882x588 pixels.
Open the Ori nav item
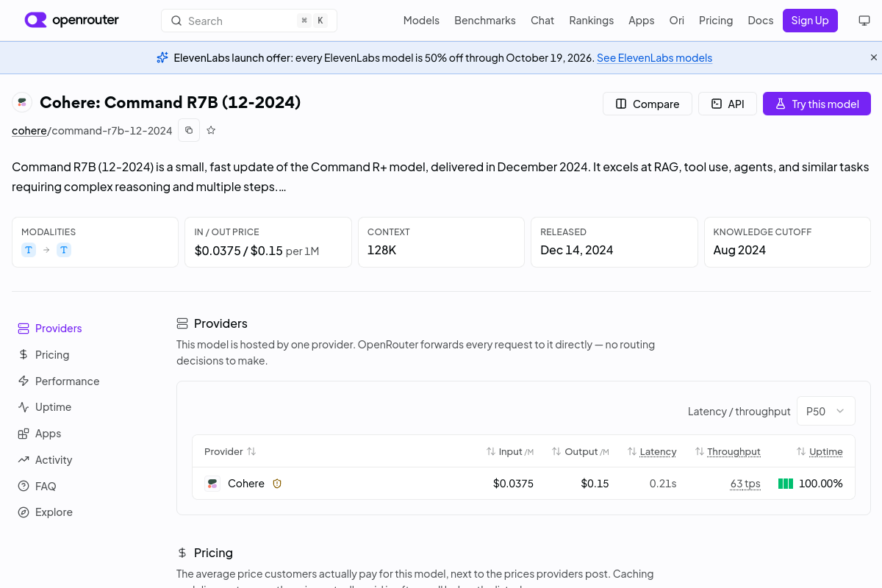[x=677, y=21]
